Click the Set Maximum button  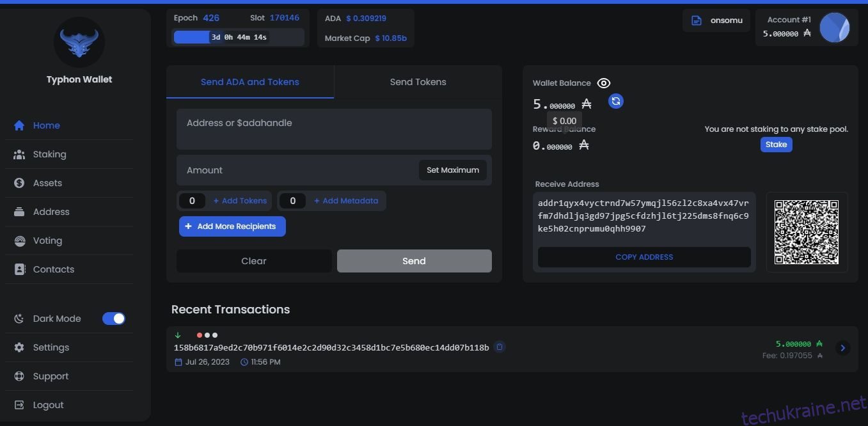(453, 170)
